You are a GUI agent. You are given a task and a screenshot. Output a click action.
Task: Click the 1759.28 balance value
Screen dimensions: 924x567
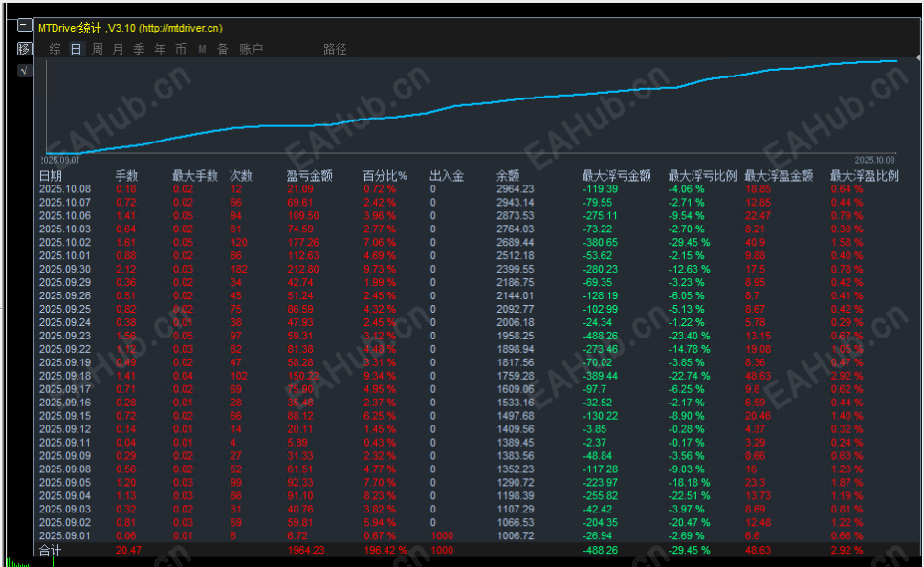point(515,376)
